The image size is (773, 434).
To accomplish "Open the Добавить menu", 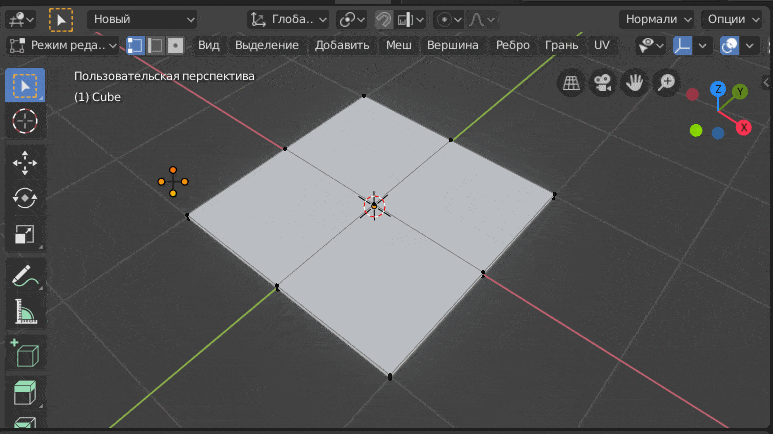I will (x=342, y=45).
